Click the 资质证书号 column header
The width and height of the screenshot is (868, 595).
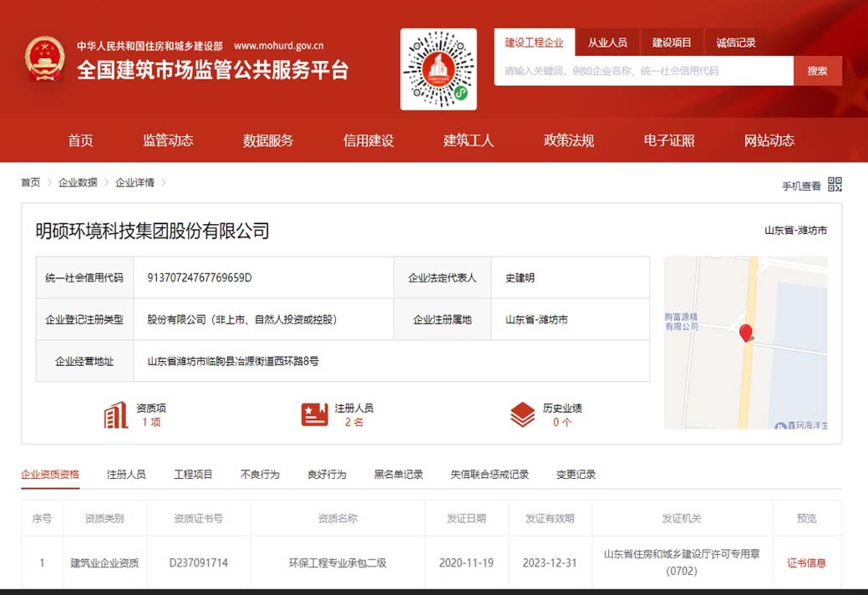pos(198,519)
